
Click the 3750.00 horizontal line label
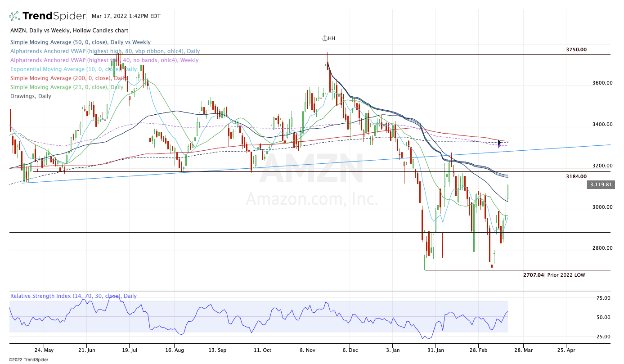coord(576,49)
